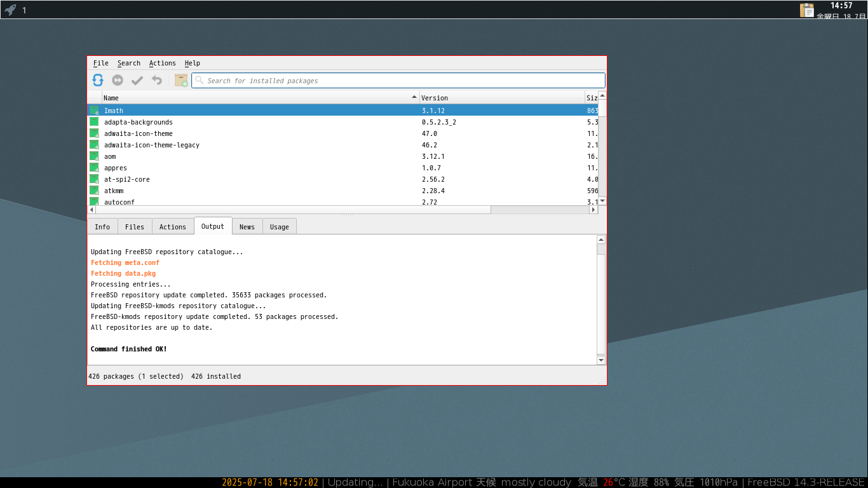The height and width of the screenshot is (488, 868).
Task: Switch to the Info tab
Action: point(102,227)
